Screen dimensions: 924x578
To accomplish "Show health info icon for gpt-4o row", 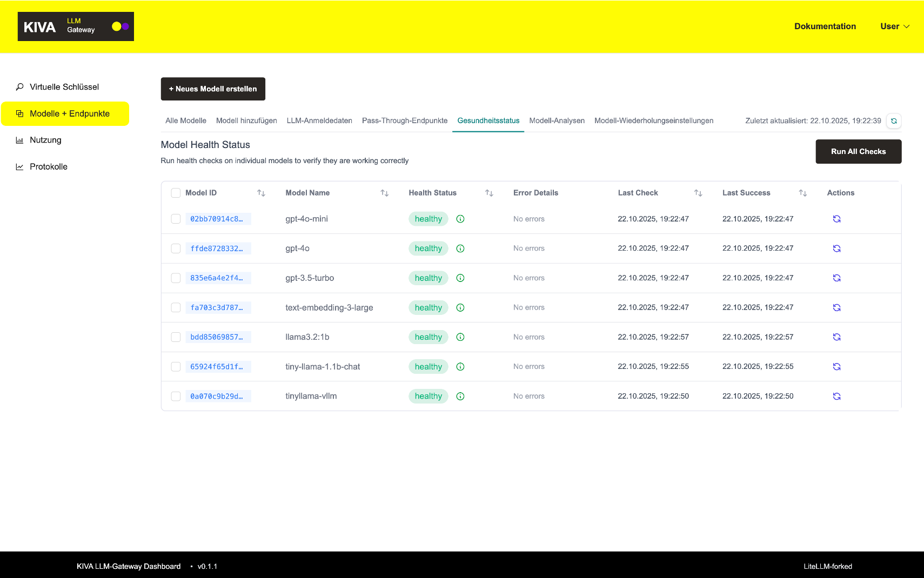I will click(460, 248).
